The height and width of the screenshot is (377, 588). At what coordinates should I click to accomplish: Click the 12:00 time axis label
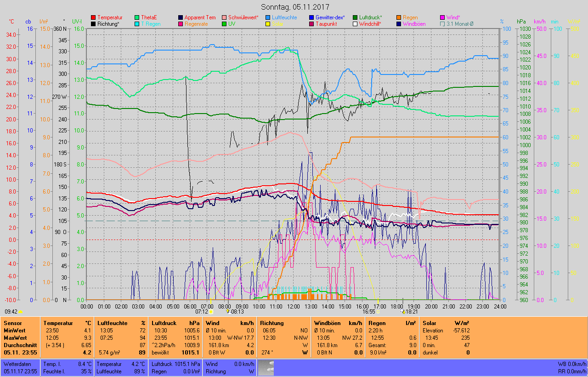(x=293, y=306)
